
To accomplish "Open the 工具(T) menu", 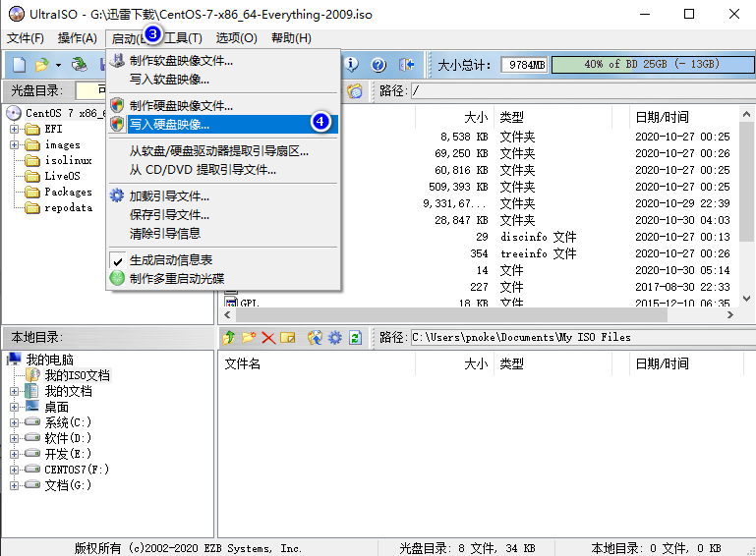I will (183, 38).
